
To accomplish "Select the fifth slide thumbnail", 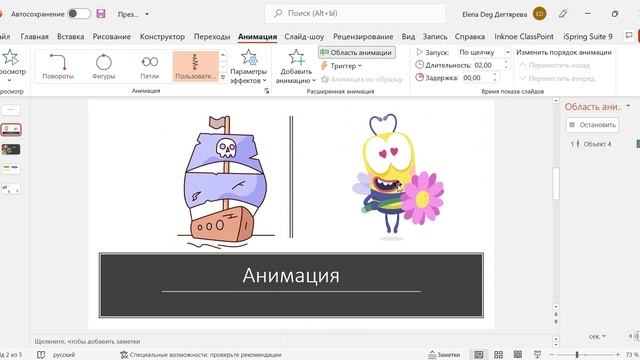I will (11, 189).
